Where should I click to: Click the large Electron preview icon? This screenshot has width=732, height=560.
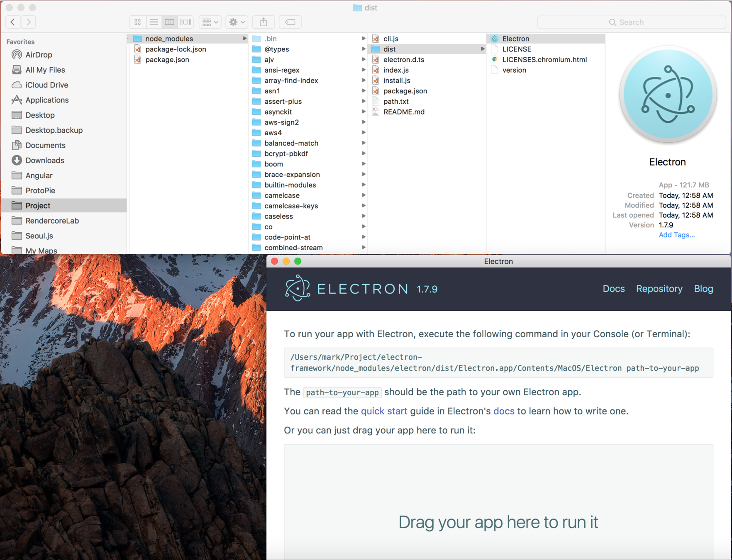tap(668, 95)
